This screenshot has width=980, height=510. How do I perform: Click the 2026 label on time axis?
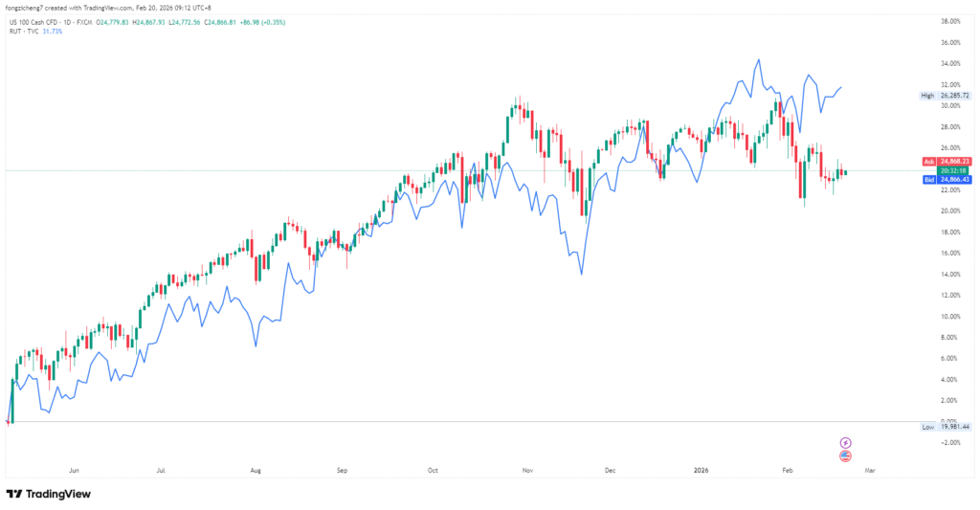pyautogui.click(x=701, y=471)
